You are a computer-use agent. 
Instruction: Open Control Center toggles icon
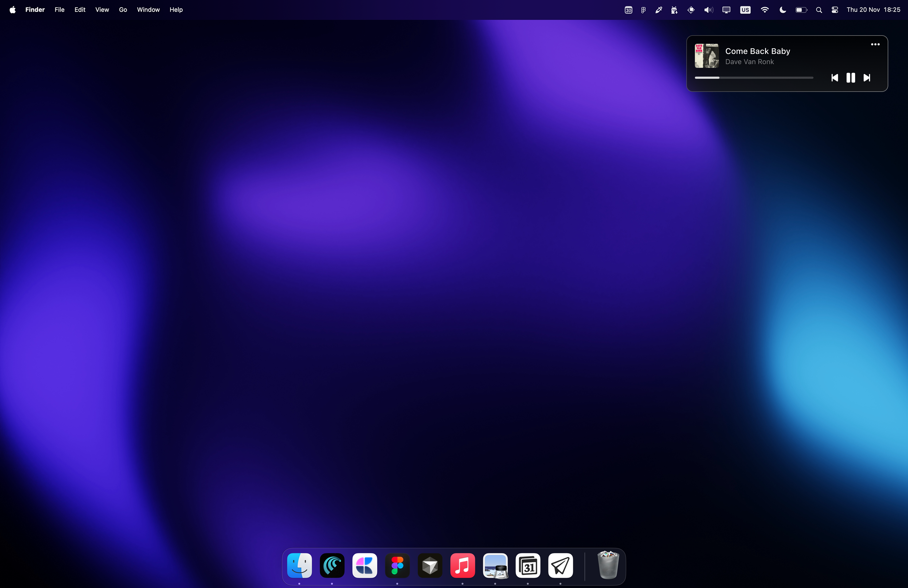[x=835, y=10]
